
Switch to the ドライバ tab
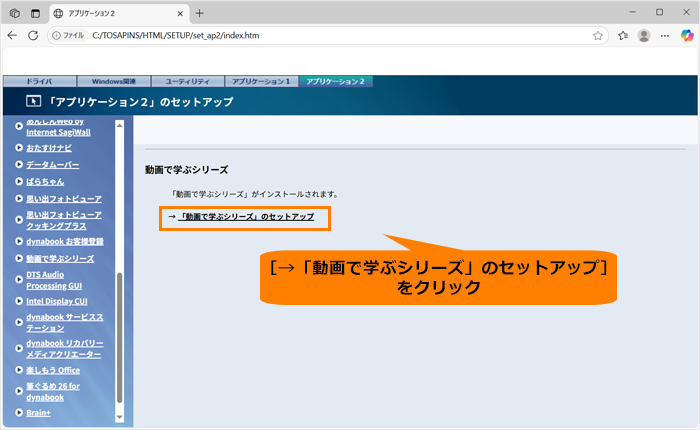click(39, 81)
